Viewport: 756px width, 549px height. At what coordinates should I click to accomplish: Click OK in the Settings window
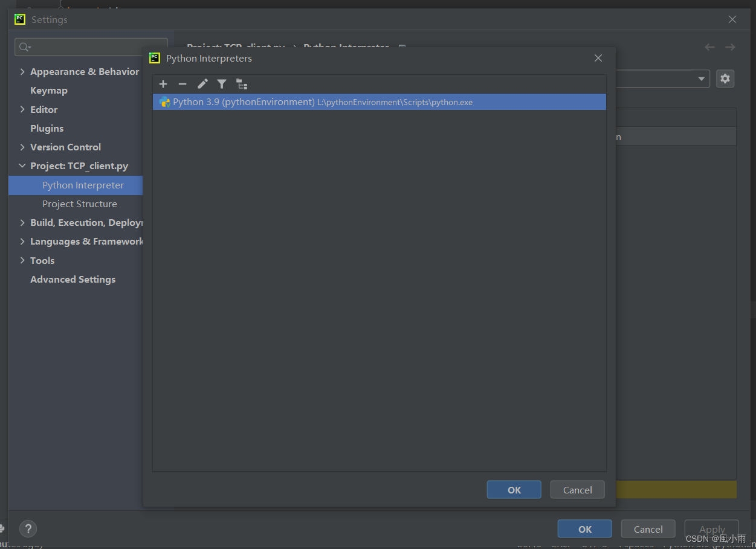coord(585,529)
